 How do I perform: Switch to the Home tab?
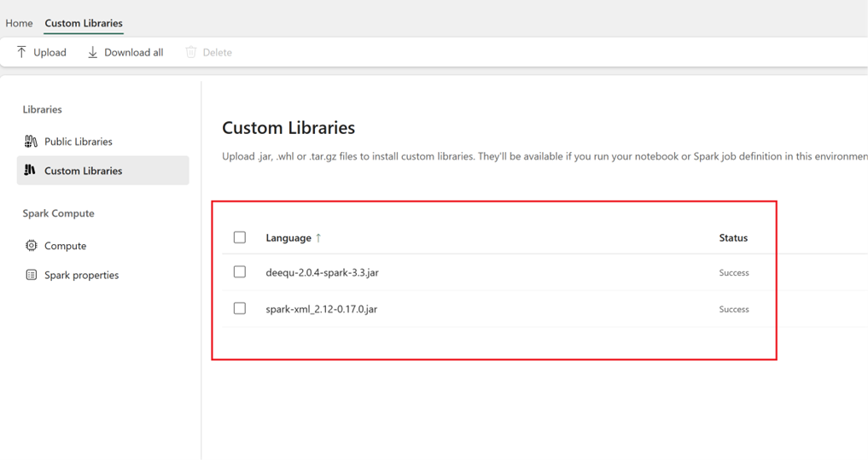(x=19, y=23)
